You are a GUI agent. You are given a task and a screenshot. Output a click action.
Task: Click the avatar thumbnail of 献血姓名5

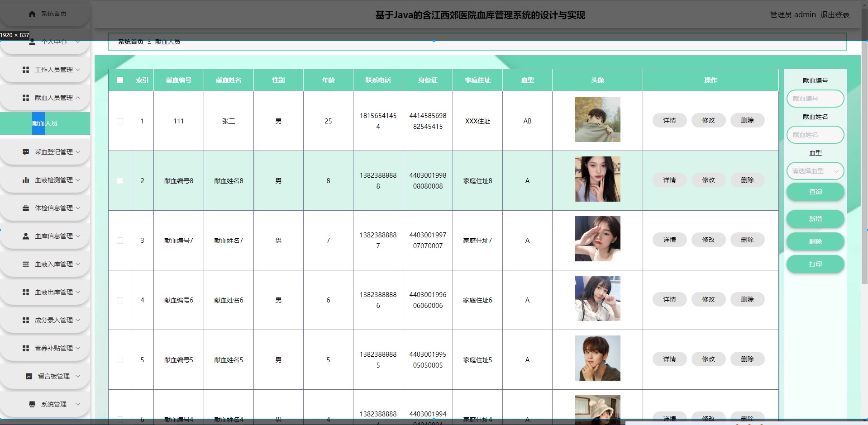pos(597,358)
